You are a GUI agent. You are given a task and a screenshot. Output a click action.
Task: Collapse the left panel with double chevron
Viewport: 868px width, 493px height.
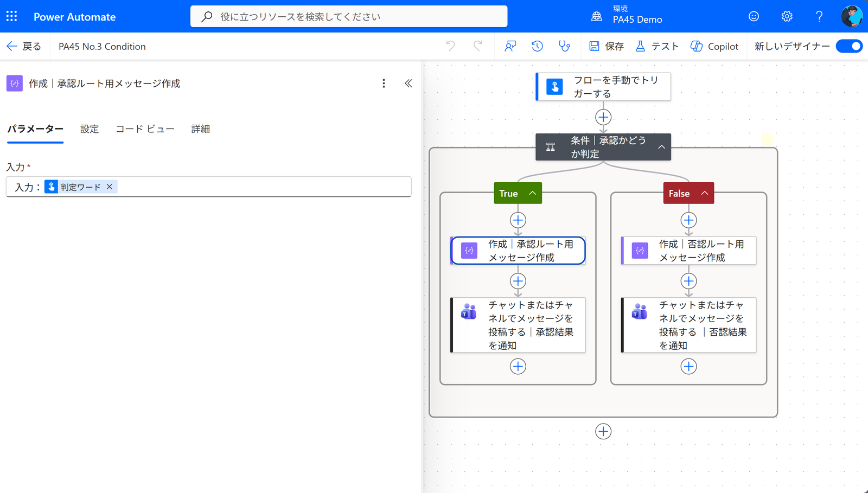(409, 83)
